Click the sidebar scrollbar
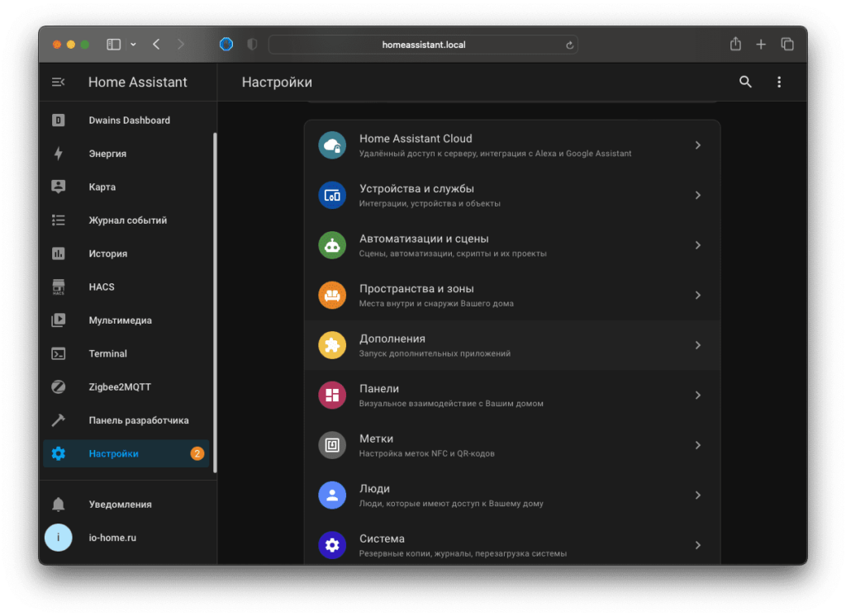This screenshot has height=616, width=846. [x=215, y=302]
